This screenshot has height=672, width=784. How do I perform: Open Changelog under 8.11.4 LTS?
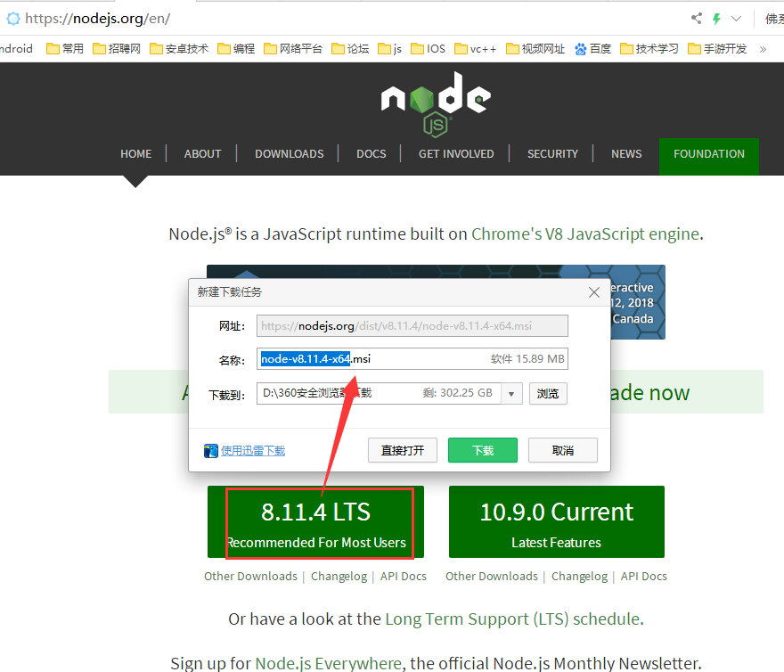pyautogui.click(x=339, y=577)
